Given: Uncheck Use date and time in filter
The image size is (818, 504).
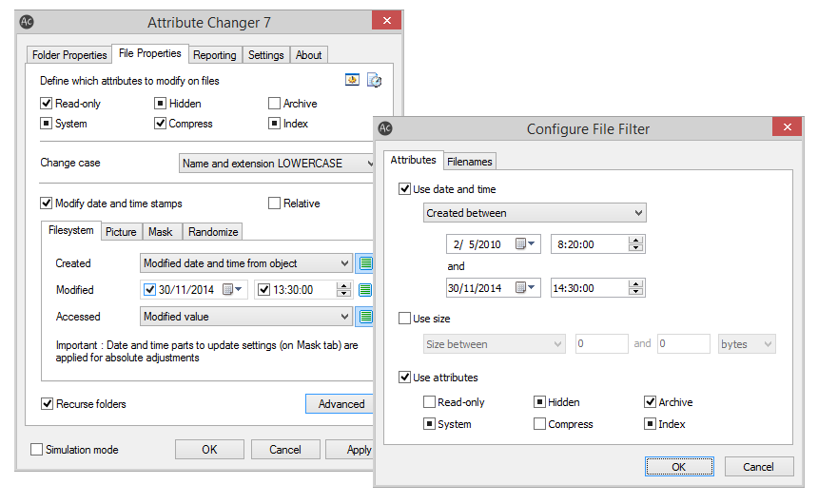Looking at the screenshot, I should click(x=404, y=189).
